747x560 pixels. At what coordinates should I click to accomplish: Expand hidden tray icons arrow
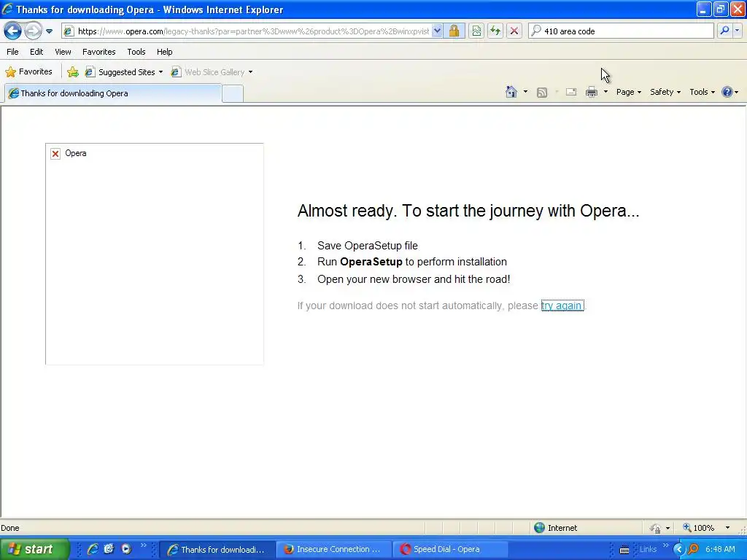[x=678, y=550]
